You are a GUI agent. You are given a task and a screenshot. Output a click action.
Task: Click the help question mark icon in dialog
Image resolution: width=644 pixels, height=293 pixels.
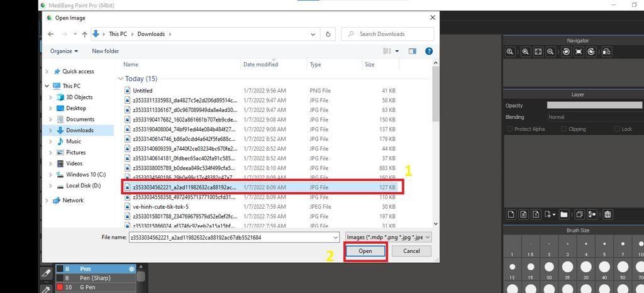(429, 51)
